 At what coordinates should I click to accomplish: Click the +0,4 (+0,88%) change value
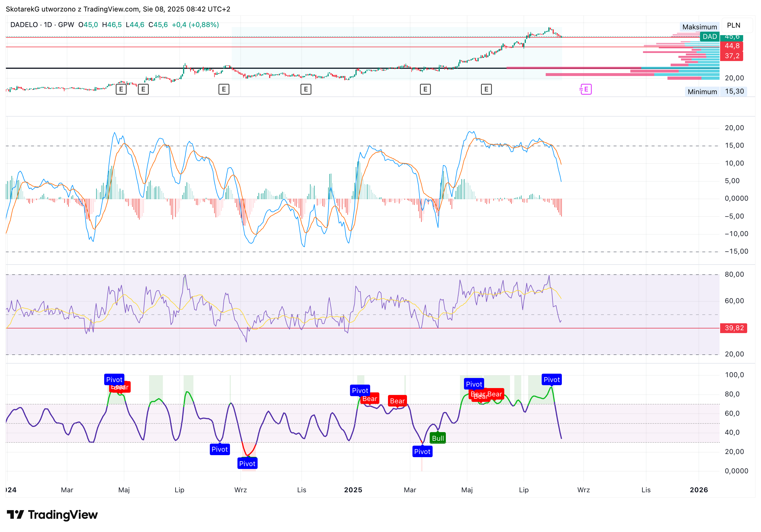click(x=195, y=25)
